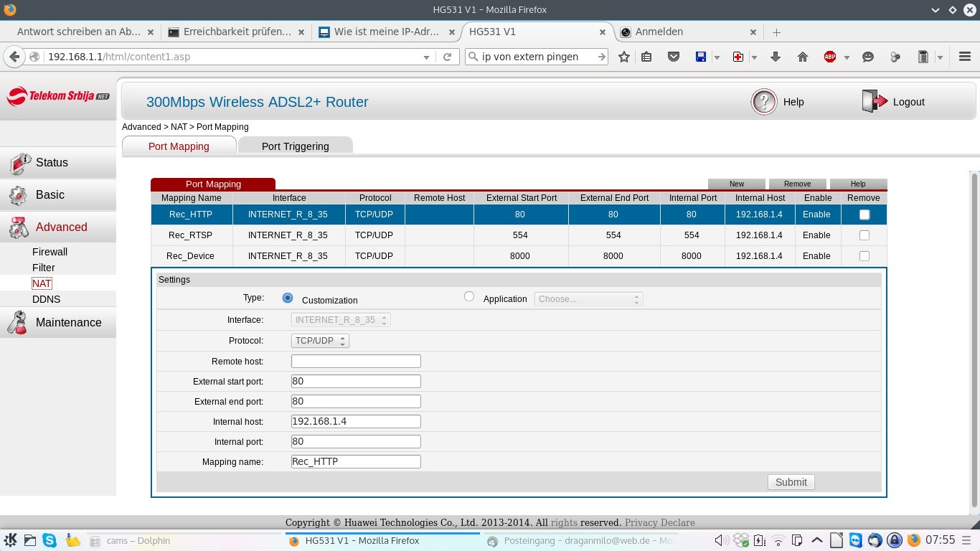Click the Submit button
Viewport: 980px width, 551px height.
pyautogui.click(x=791, y=482)
